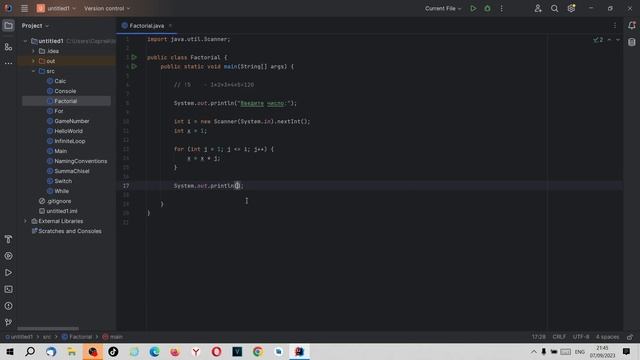Open Code With Me user icon
Image resolution: width=640 pixels, height=360 pixels.
(x=538, y=8)
